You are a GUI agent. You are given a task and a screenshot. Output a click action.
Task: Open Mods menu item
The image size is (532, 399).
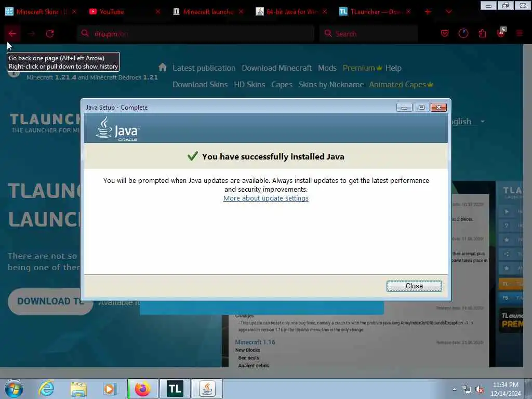pos(327,68)
